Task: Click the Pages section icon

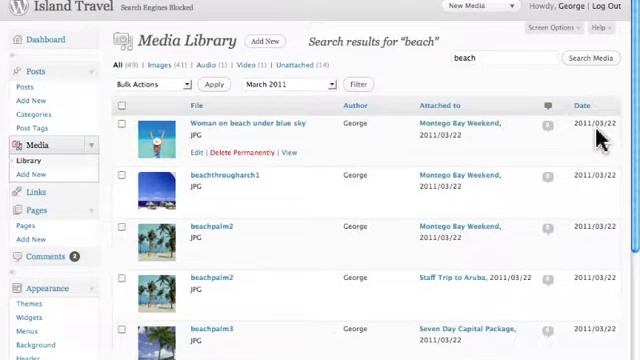Action: click(17, 210)
